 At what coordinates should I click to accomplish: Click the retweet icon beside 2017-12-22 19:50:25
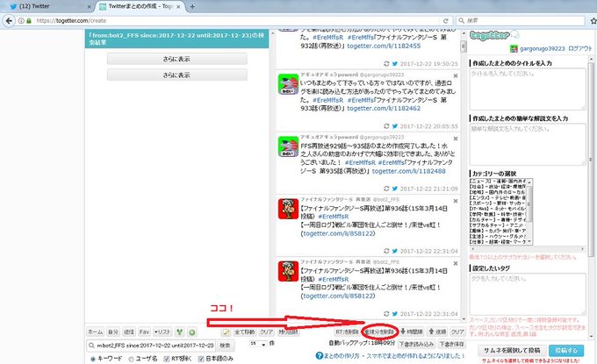(386, 64)
